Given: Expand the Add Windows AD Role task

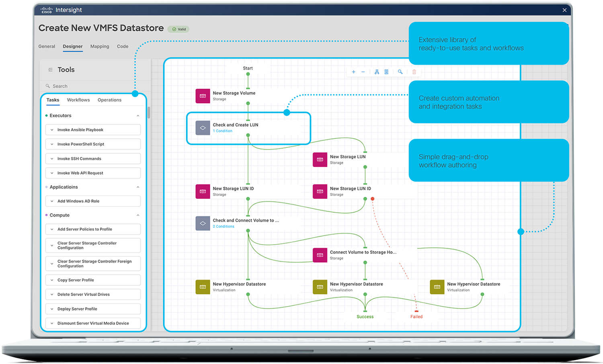Looking at the screenshot, I should 52,201.
